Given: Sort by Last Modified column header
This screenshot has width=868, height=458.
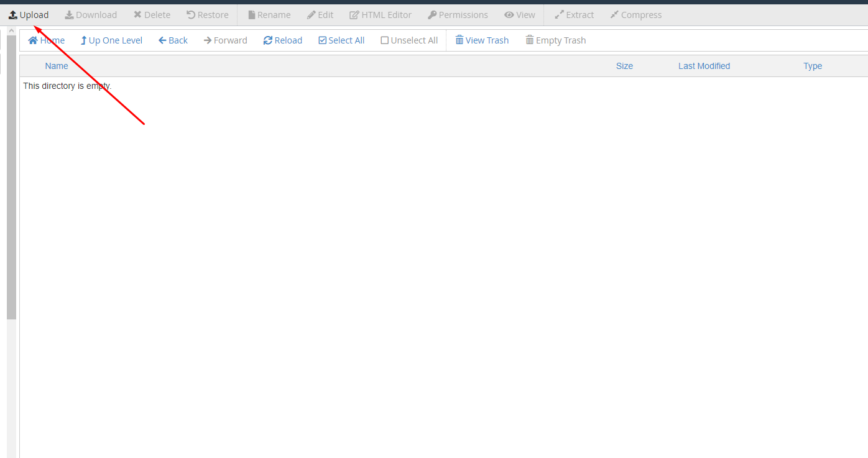Looking at the screenshot, I should (704, 66).
